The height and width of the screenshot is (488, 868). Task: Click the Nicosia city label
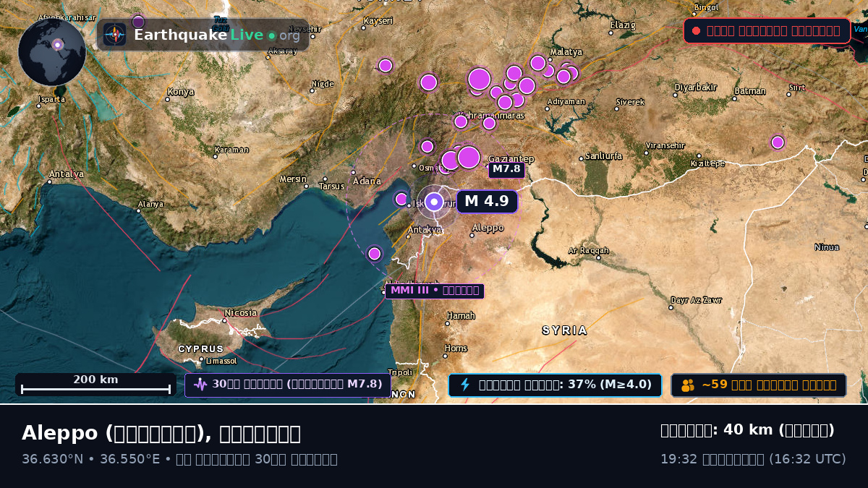240,313
